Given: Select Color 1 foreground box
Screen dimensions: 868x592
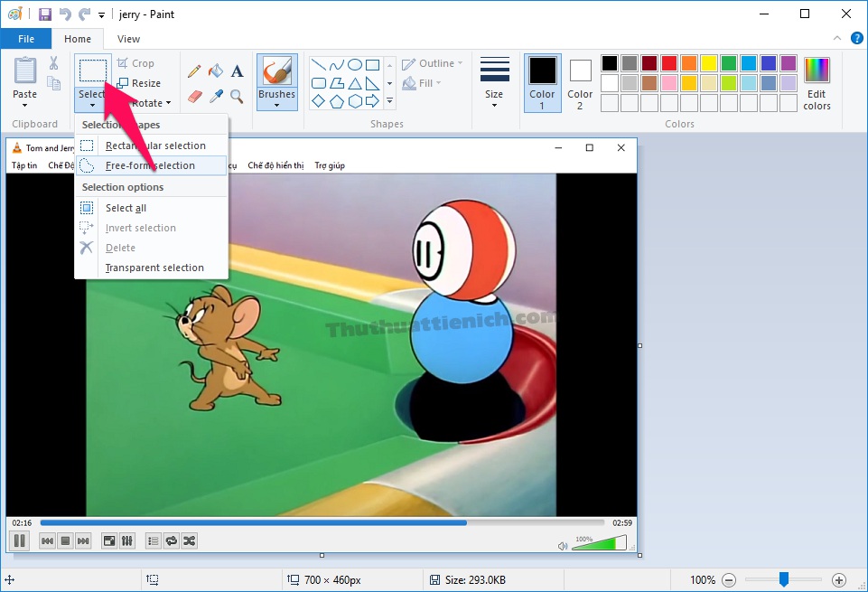Looking at the screenshot, I should 542,82.
